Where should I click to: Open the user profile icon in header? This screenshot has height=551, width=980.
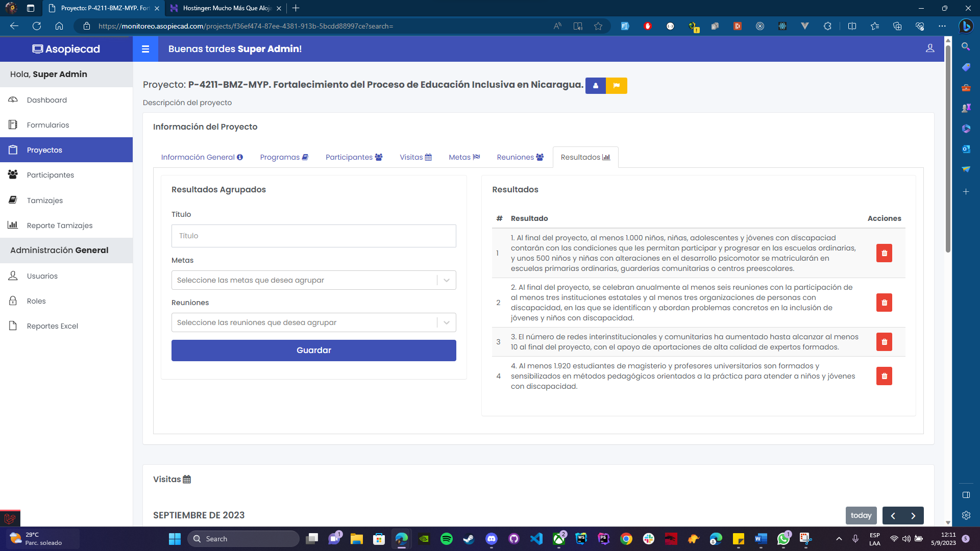point(930,48)
